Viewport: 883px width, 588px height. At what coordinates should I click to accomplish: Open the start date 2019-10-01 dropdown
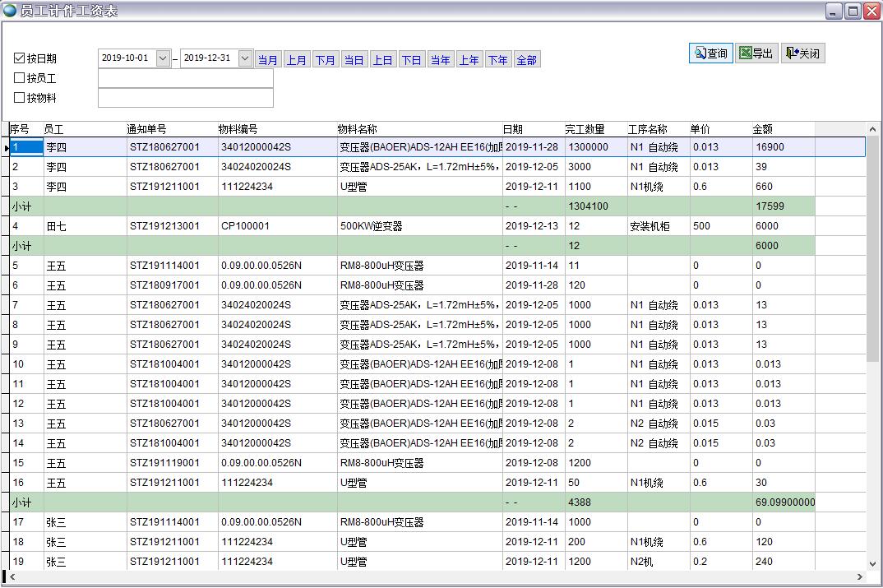163,58
